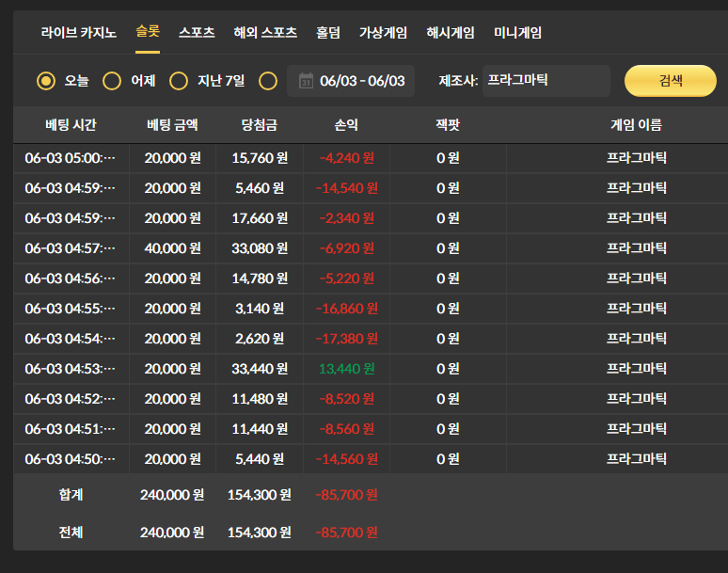
Task: Select the 06-03 04:54 bet time cell
Action: (71, 339)
